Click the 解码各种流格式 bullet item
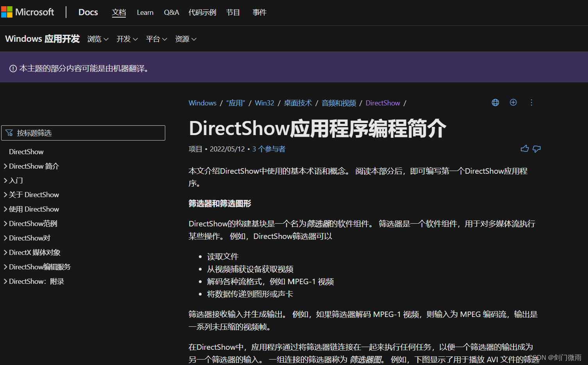Viewport: 588px width, 365px height. click(270, 281)
